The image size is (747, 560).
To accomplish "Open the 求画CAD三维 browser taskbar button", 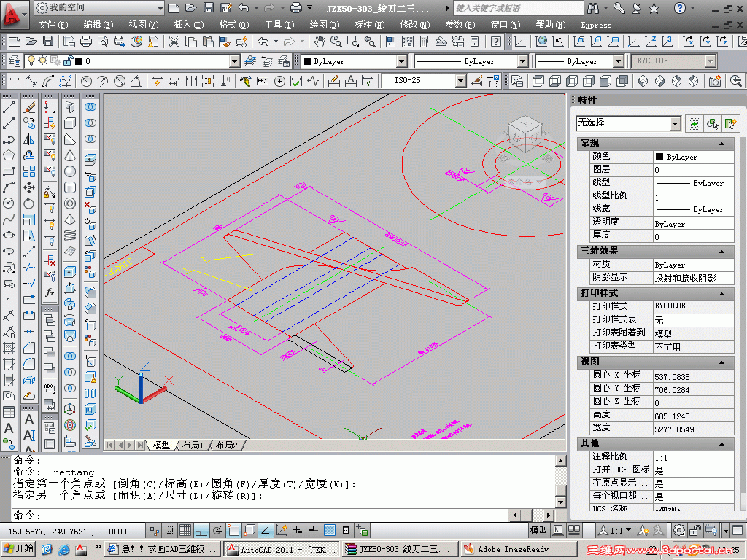I will pyautogui.click(x=163, y=549).
